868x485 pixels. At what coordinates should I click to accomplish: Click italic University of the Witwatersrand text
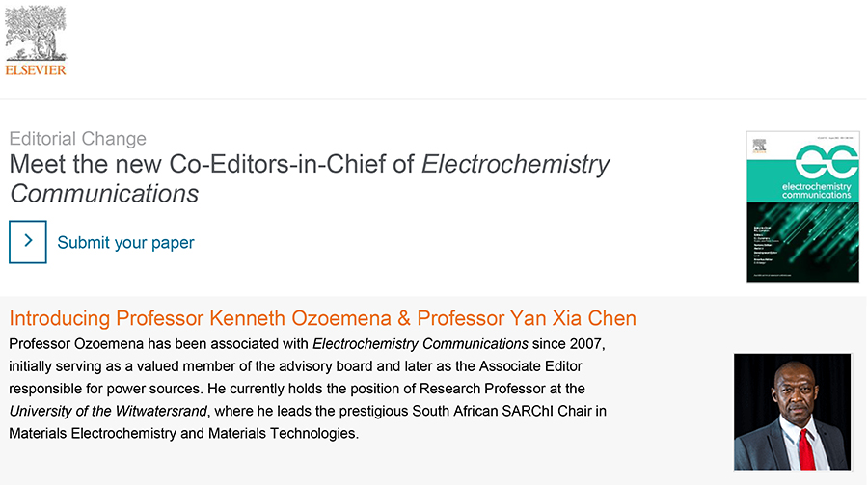[x=108, y=411]
